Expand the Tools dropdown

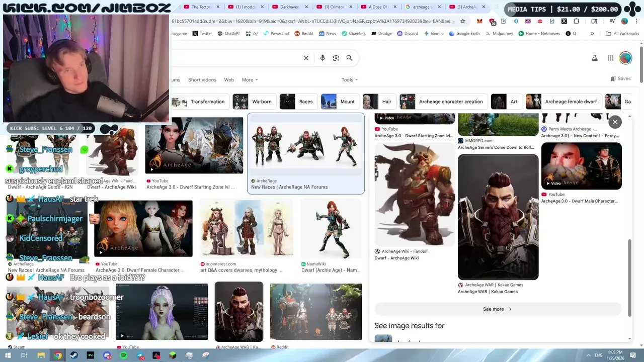tap(350, 80)
